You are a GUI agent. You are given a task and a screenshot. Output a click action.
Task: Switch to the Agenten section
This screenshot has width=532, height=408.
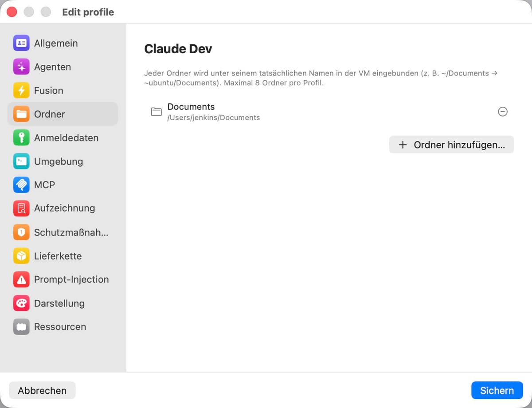tap(63, 67)
